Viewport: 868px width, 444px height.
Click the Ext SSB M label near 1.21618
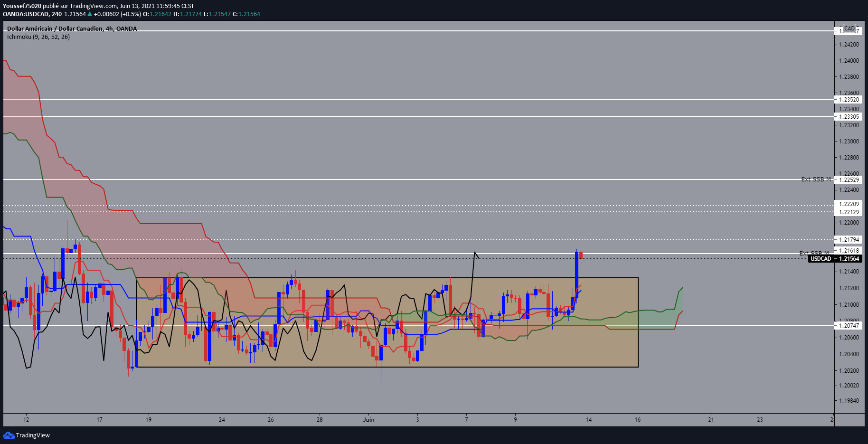813,253
